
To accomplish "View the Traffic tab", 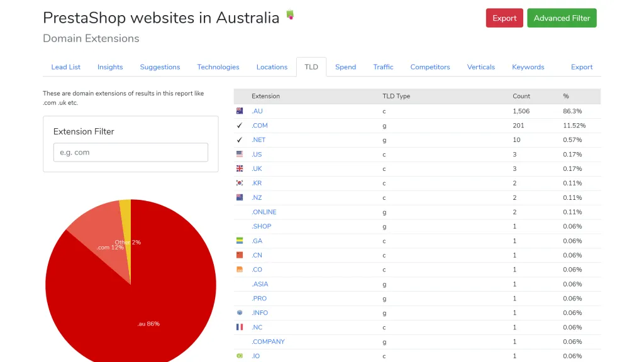I will pos(383,67).
